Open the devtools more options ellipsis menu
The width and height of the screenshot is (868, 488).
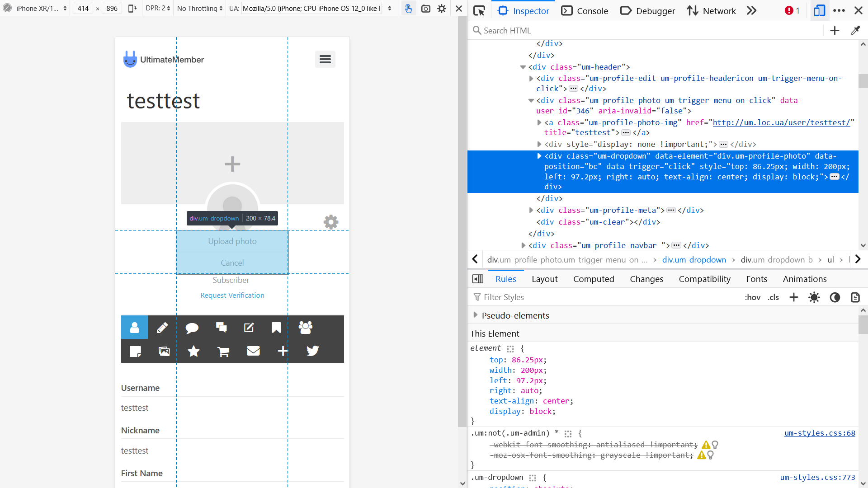[x=839, y=10]
